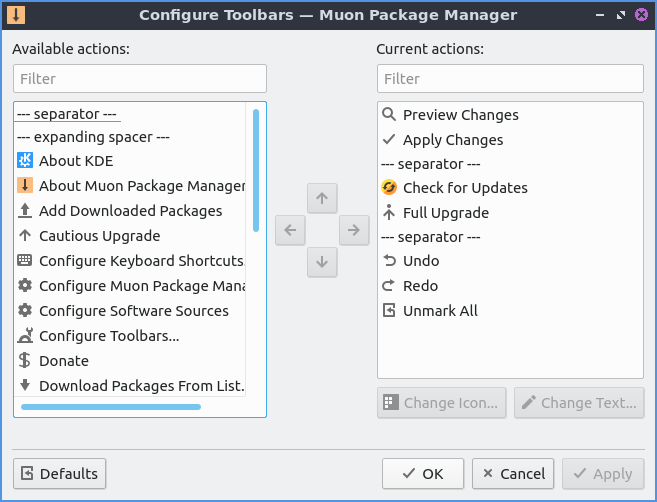Select the Check for Updates icon
Viewport: 657px width, 502px height.
tap(389, 188)
